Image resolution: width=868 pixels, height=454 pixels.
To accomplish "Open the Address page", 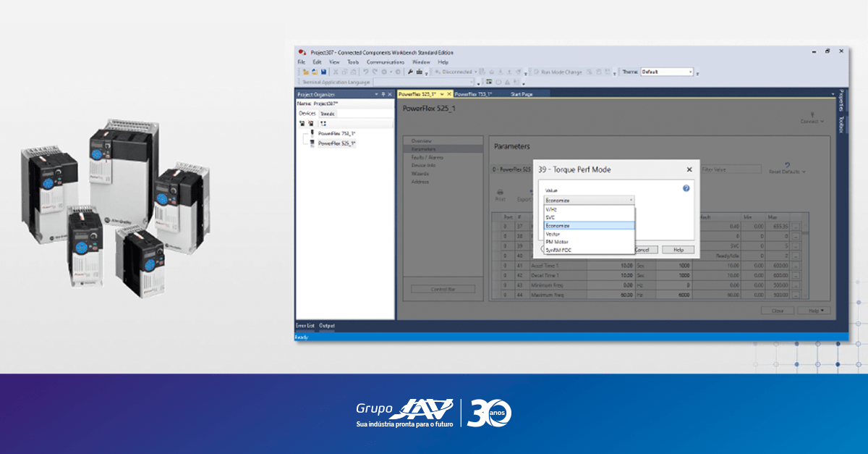I will pyautogui.click(x=420, y=182).
